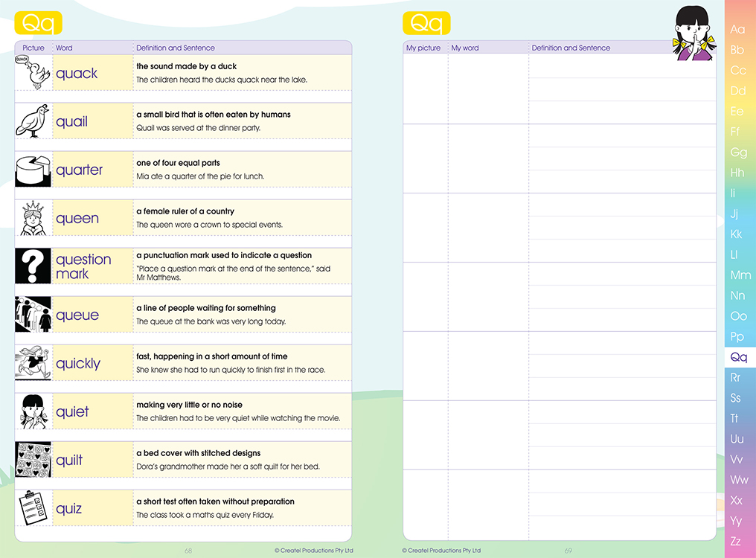Click the quiz clipboard checklist picture
Screen dimensions: 756x558
point(33,508)
